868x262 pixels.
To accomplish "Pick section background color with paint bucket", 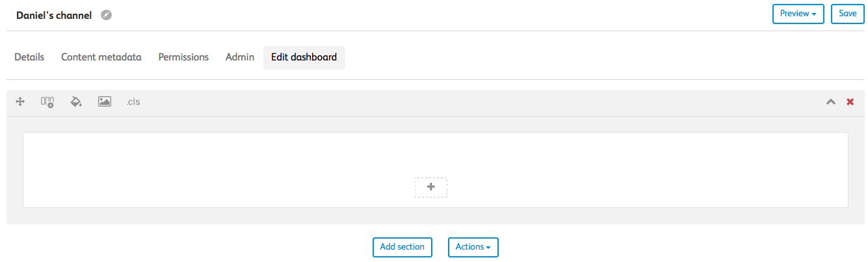I will click(x=76, y=102).
